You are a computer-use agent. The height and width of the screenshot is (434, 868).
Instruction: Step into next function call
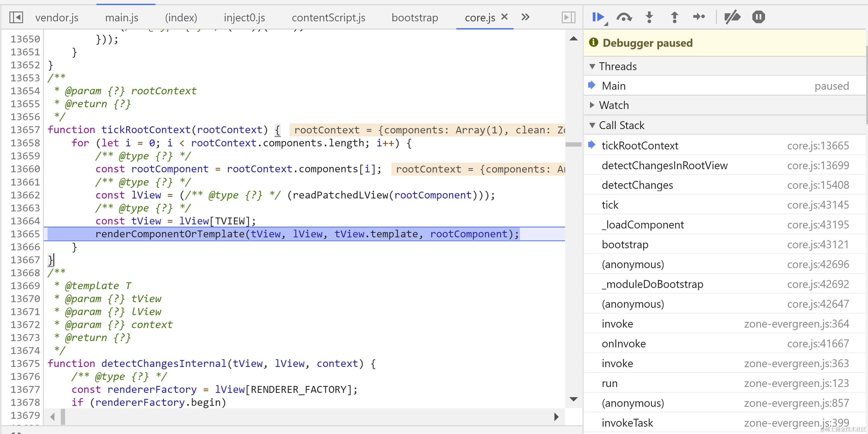click(649, 17)
